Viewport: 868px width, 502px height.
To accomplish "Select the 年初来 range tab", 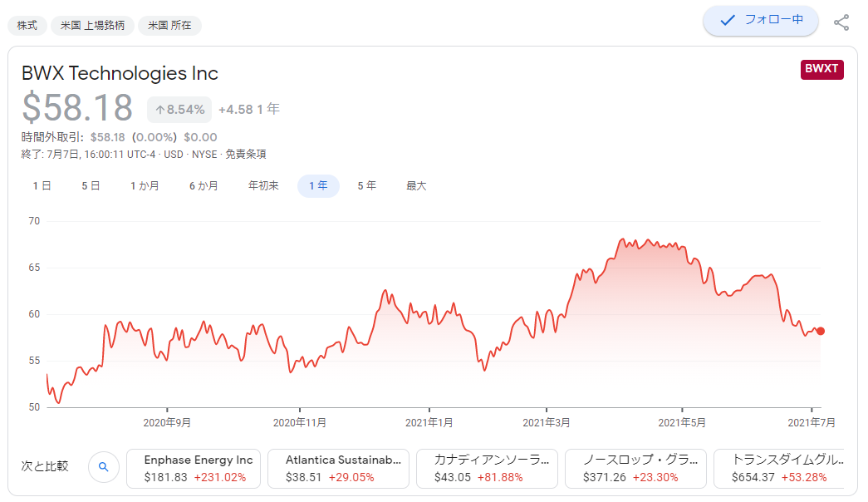I will (x=263, y=185).
